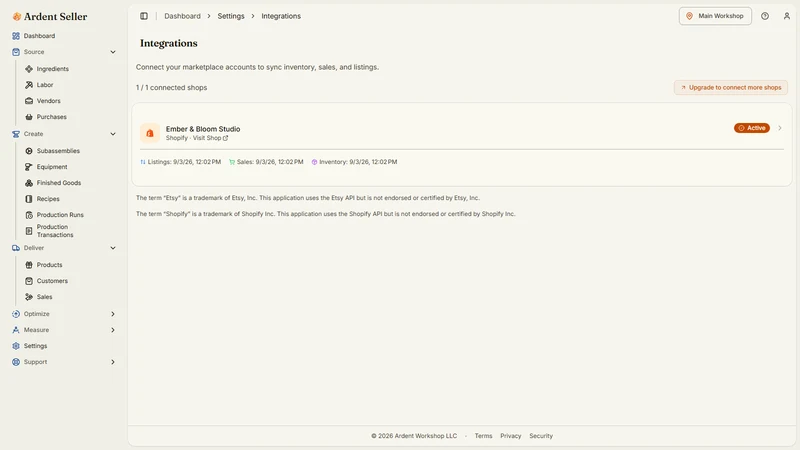The height and width of the screenshot is (450, 800).
Task: Open Subassemblies in the sidebar
Action: [58, 151]
